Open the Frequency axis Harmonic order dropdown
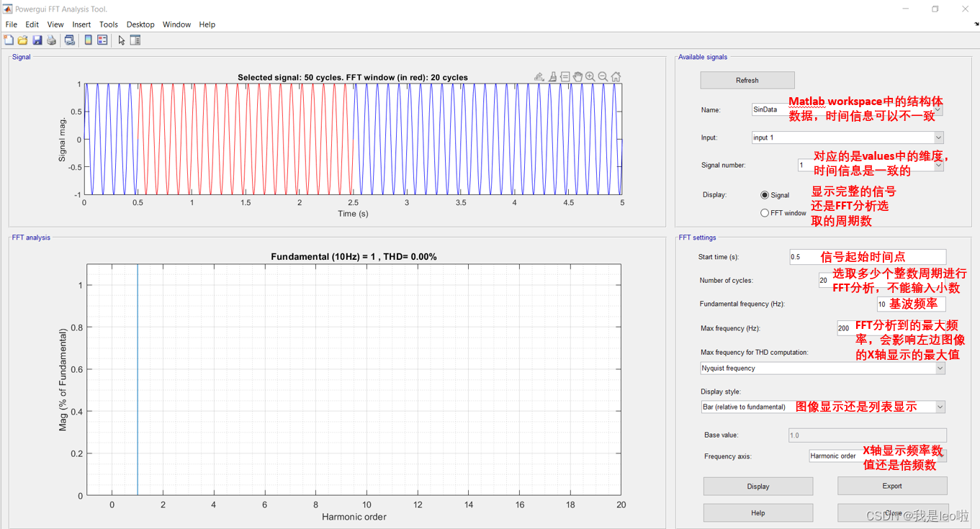980x529 pixels. 878,456
